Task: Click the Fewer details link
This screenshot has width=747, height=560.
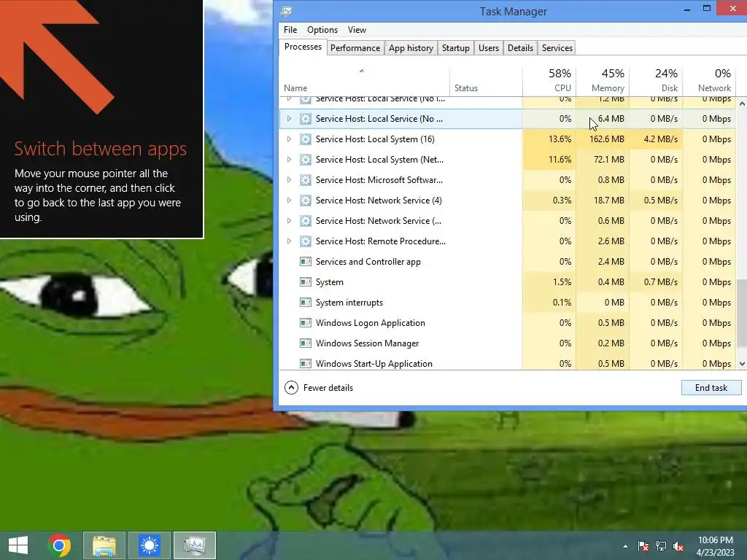Action: coord(328,388)
